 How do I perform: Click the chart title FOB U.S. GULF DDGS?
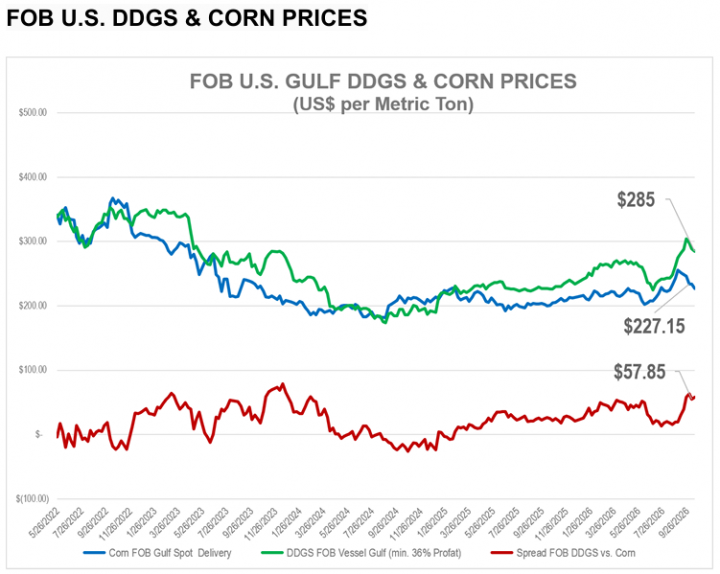click(383, 81)
